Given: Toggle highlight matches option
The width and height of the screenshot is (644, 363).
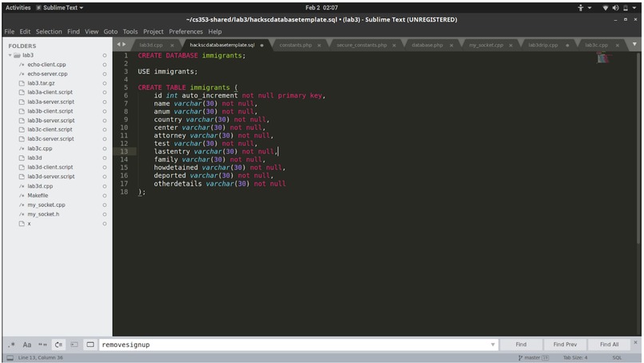Looking at the screenshot, I should click(x=90, y=345).
